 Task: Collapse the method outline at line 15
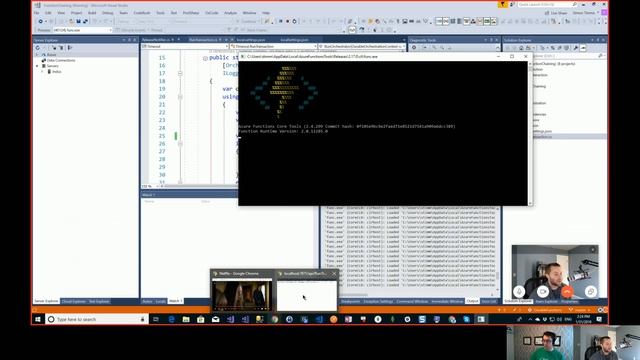point(205,58)
